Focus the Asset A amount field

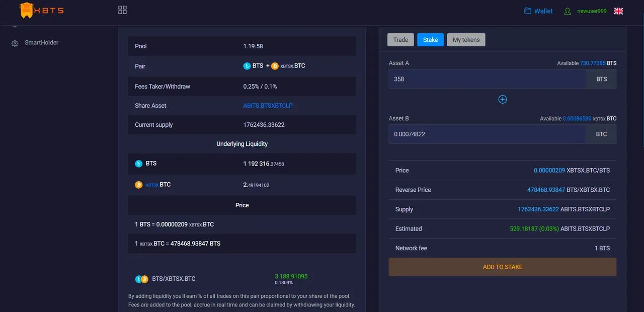(488, 79)
